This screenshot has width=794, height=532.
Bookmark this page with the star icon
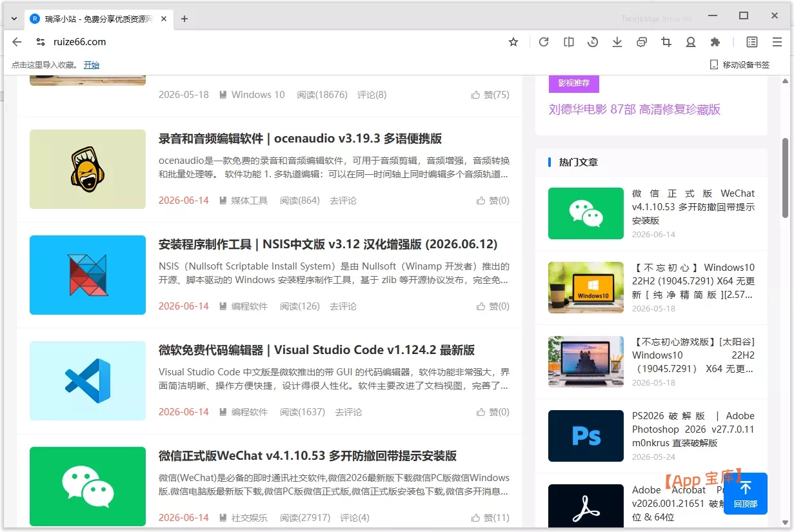513,42
